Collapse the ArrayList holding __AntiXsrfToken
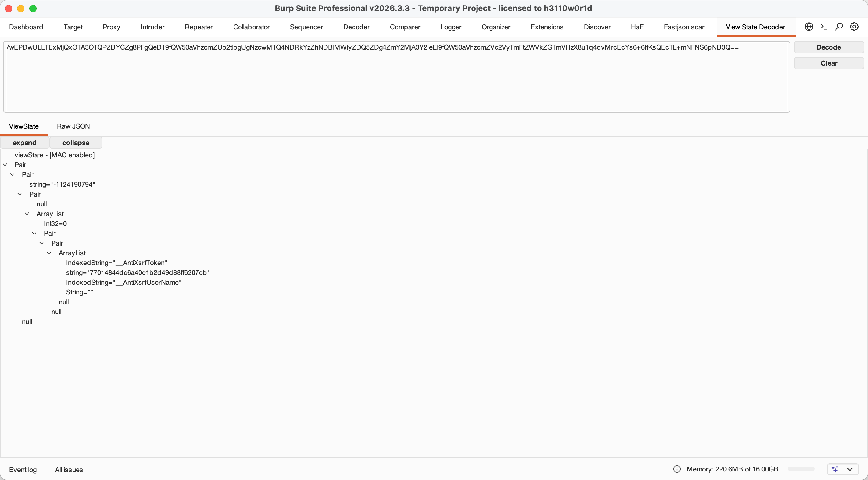Image resolution: width=868 pixels, height=480 pixels. click(x=49, y=253)
